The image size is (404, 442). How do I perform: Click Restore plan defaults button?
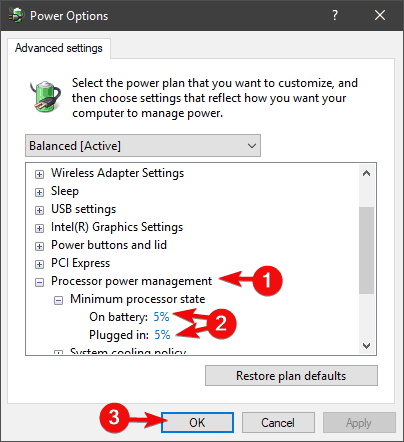tap(291, 376)
